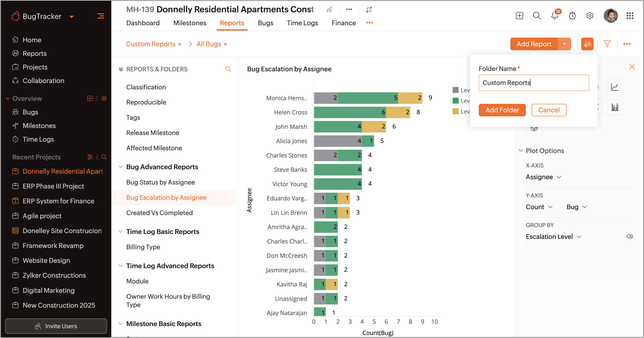Open the timer clock icon in header
Image resolution: width=644 pixels, height=338 pixels.
pos(572,16)
